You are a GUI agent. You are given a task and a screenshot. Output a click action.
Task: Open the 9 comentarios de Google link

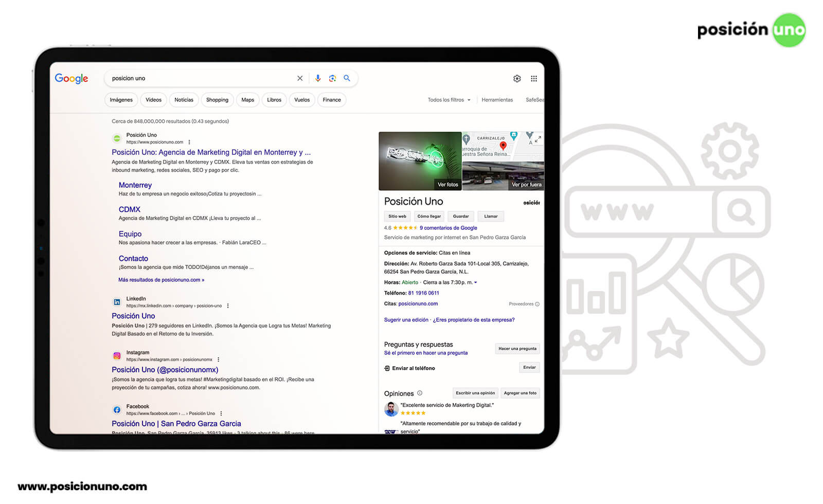(448, 228)
